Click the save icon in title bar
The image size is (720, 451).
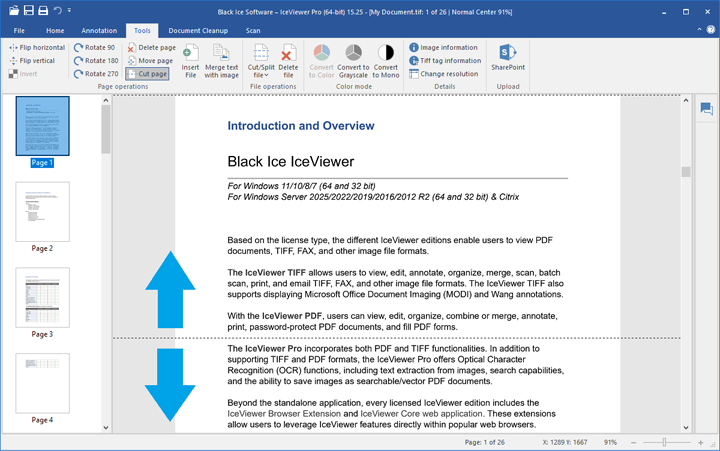(28, 10)
